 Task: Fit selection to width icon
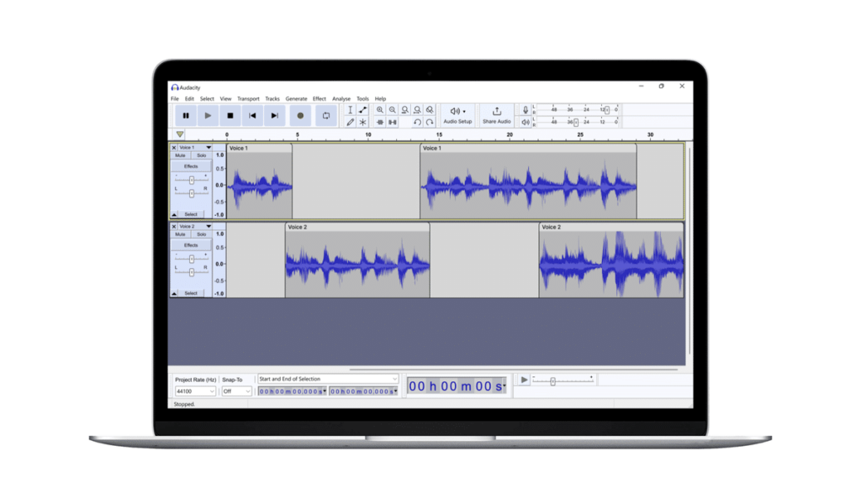coord(405,110)
